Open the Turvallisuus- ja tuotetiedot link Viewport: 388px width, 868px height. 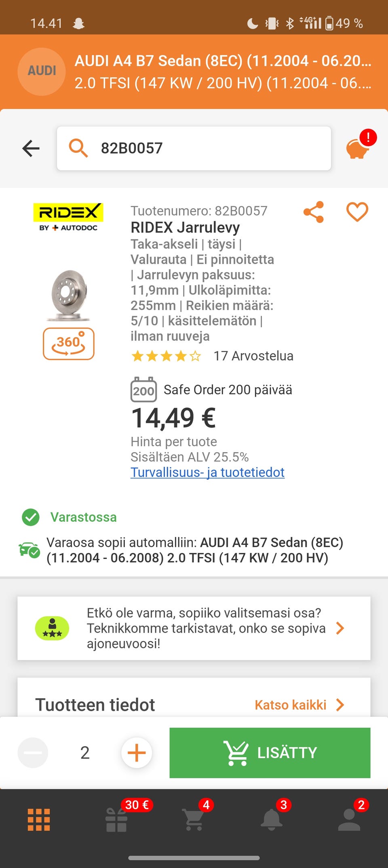tap(207, 472)
